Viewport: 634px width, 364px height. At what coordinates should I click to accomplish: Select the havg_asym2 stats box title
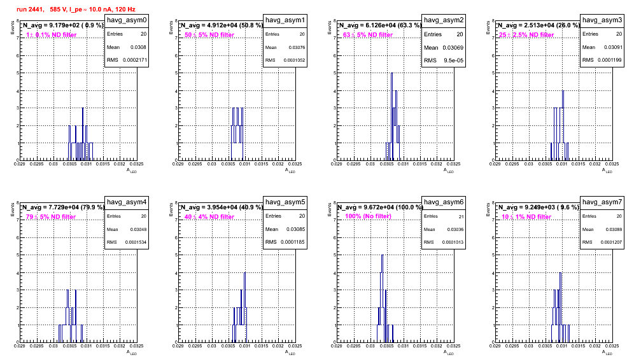pos(444,20)
